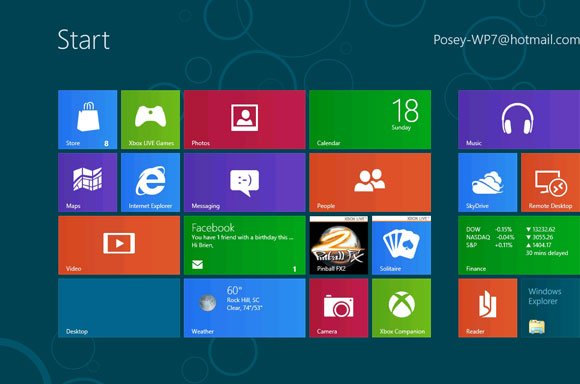Open the People tile

[370, 182]
